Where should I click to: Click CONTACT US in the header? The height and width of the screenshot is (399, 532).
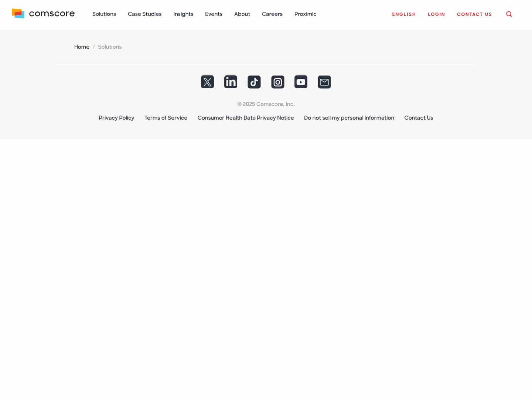click(x=474, y=14)
